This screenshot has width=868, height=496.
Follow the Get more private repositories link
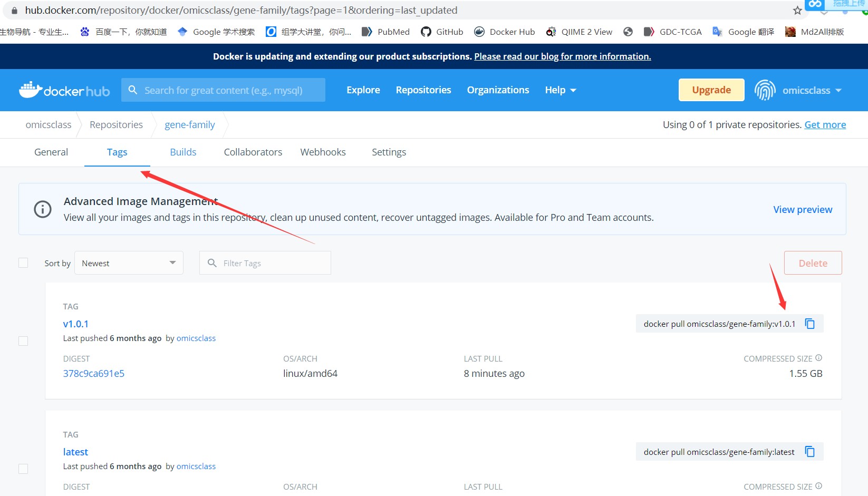click(825, 124)
